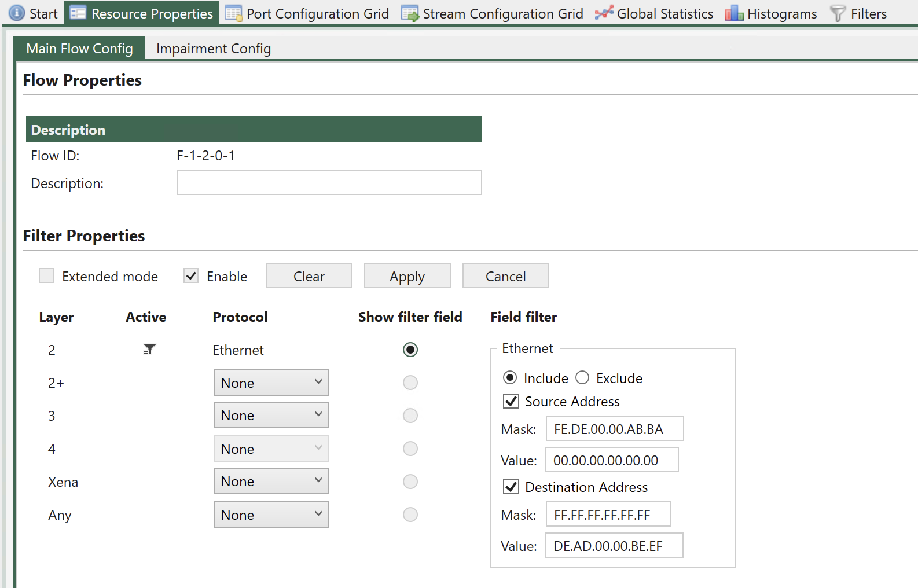Screen dimensions: 918x588
Task: Open the Histograms bar chart icon
Action: (x=734, y=13)
